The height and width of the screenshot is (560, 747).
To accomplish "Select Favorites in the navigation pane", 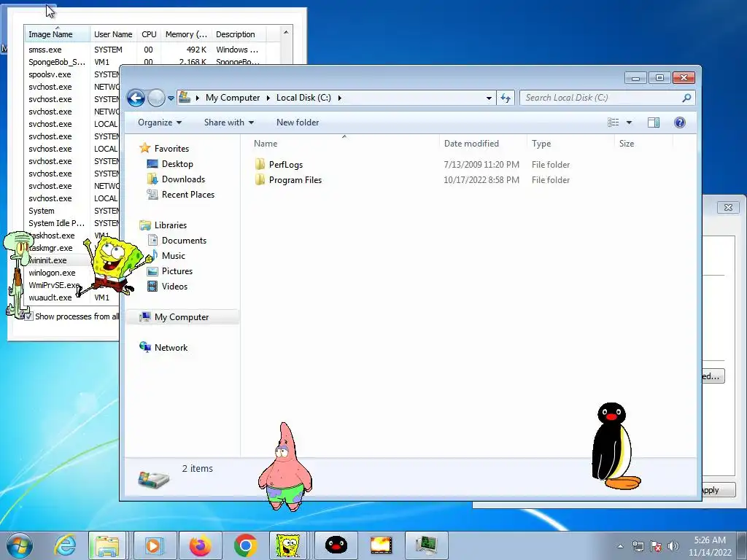I will coord(171,149).
